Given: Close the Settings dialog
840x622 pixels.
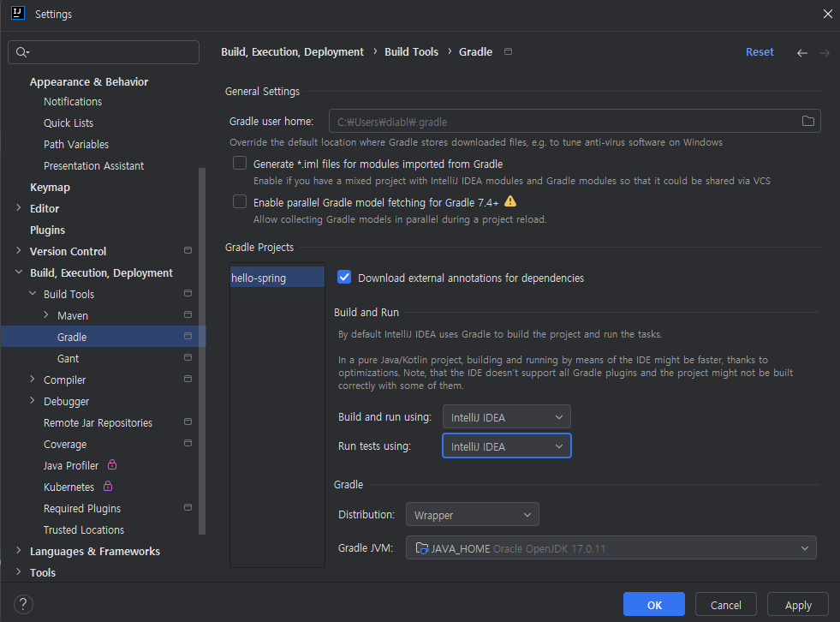Looking at the screenshot, I should tap(827, 14).
